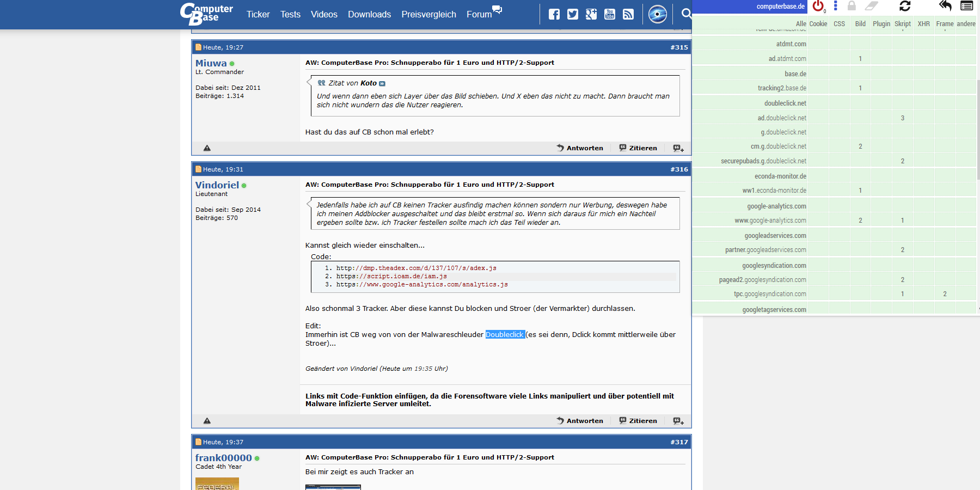Toggle the Cookie column header
Image resolution: width=980 pixels, height=490 pixels.
(818, 24)
